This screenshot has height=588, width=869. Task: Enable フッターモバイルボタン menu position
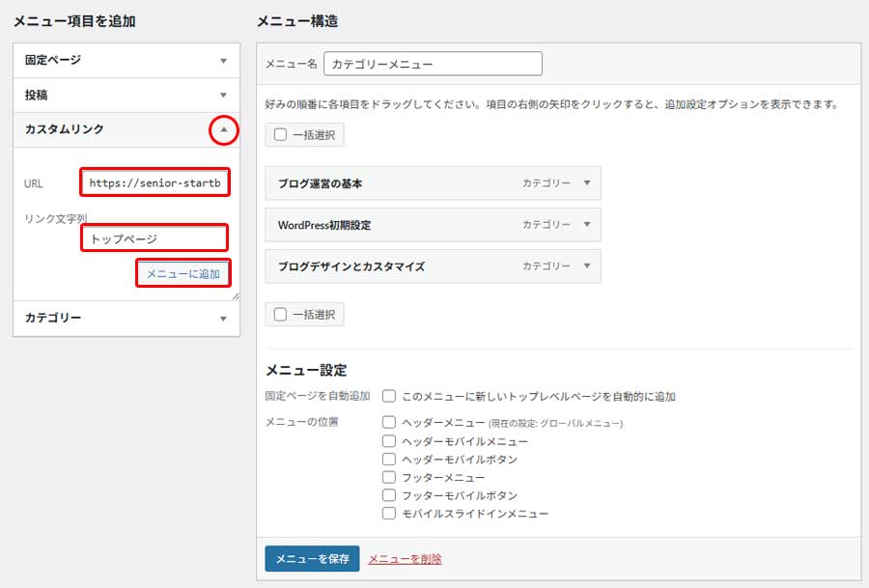coord(389,495)
